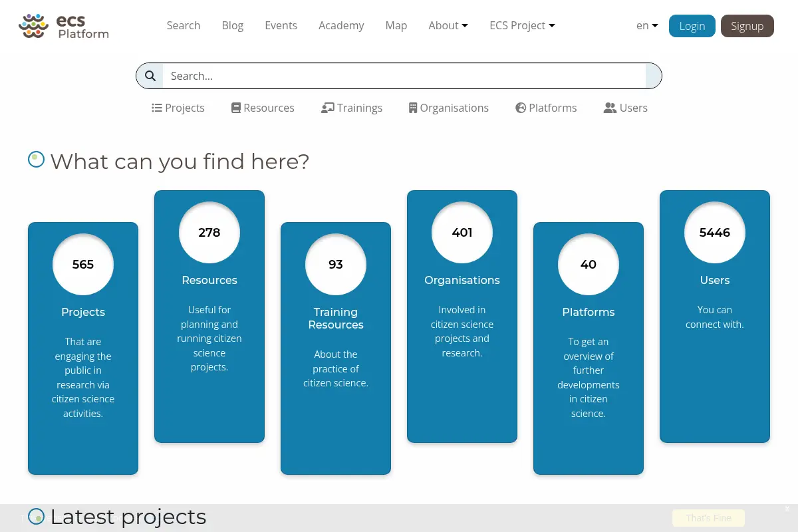The width and height of the screenshot is (798, 532).
Task: Open the en language selector
Action: point(647,25)
